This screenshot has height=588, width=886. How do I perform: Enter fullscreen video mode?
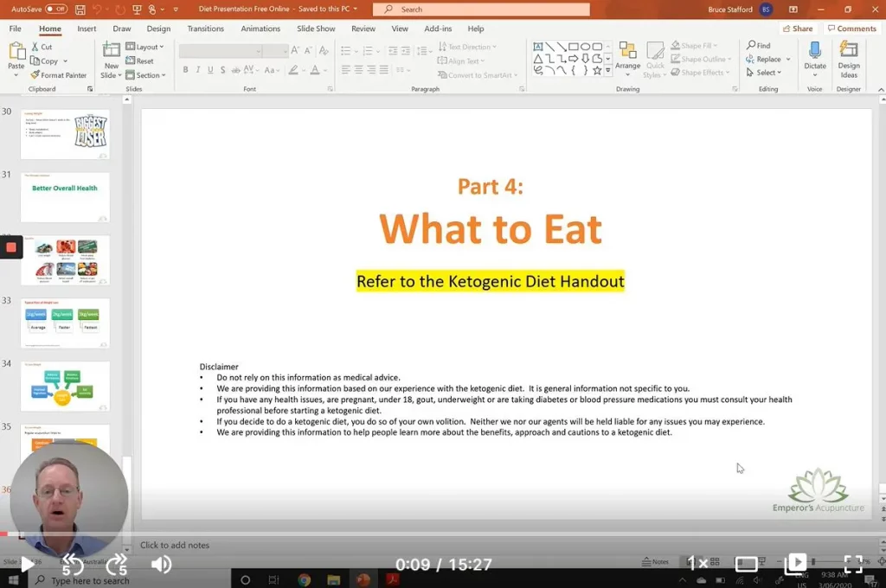tap(853, 563)
